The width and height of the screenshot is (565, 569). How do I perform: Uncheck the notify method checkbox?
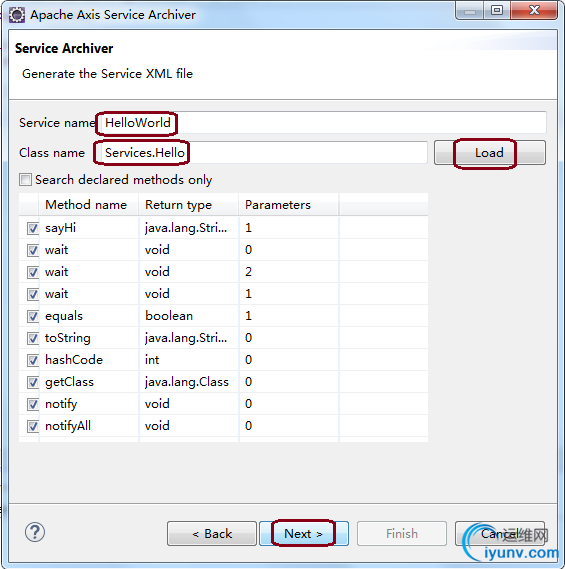pos(33,404)
